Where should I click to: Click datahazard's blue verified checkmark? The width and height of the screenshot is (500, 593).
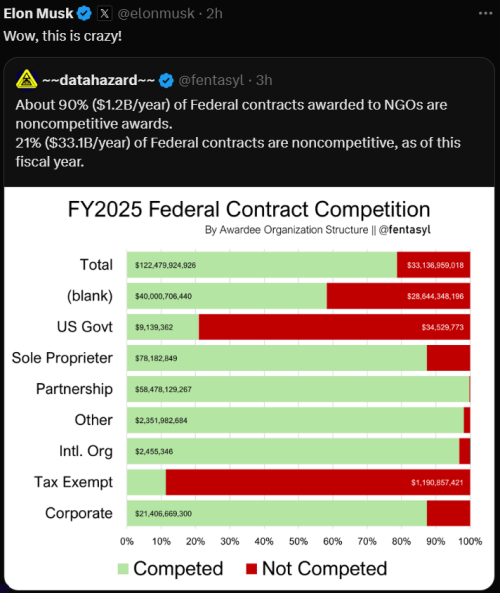tap(166, 81)
